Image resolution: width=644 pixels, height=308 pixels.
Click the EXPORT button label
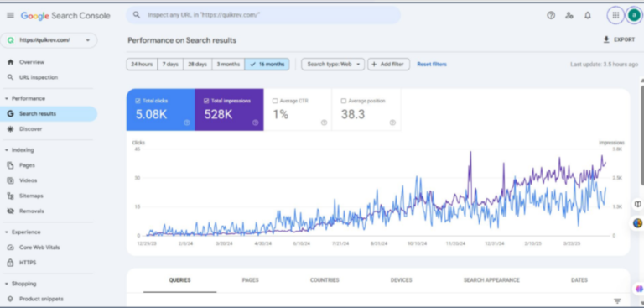[x=624, y=40]
